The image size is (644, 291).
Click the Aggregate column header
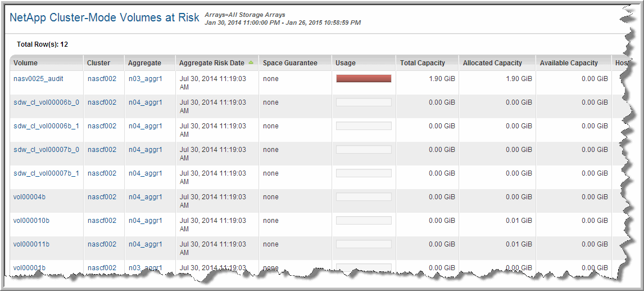tap(144, 63)
